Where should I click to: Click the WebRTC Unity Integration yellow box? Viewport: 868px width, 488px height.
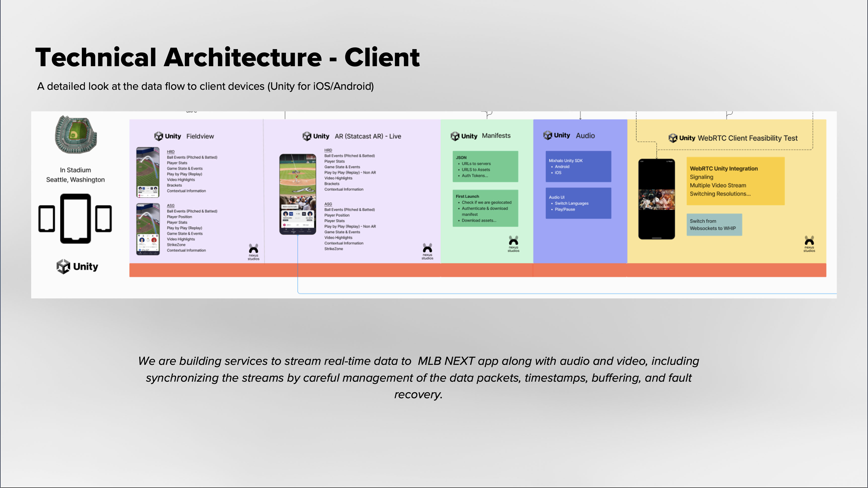(735, 181)
